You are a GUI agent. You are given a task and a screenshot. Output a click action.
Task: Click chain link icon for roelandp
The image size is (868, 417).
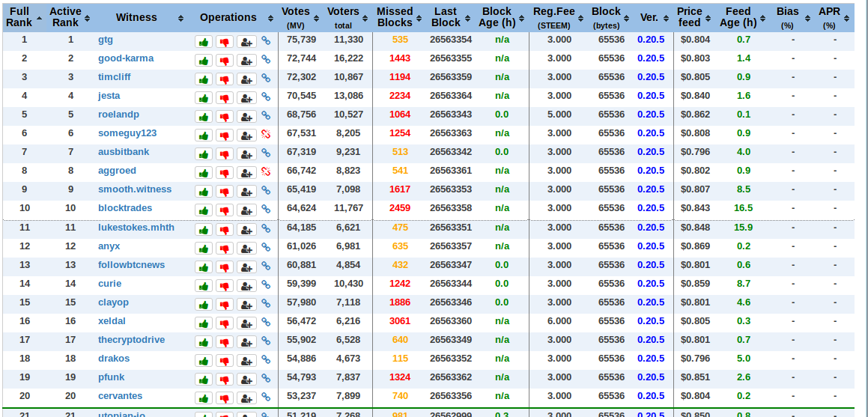point(266,115)
